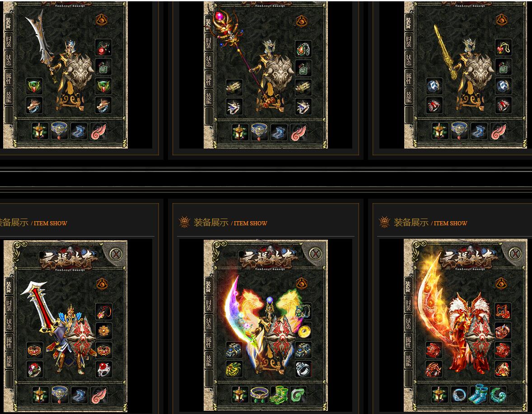Click orange hexagon emblem in golden-staff warrior panel
The height and width of the screenshot is (414, 532).
point(301,21)
